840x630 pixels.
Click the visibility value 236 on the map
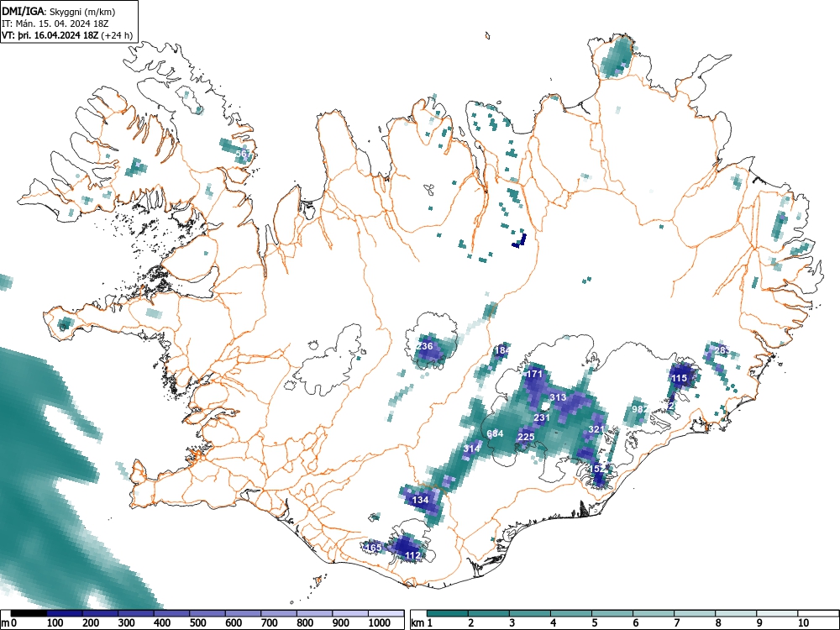point(424,346)
